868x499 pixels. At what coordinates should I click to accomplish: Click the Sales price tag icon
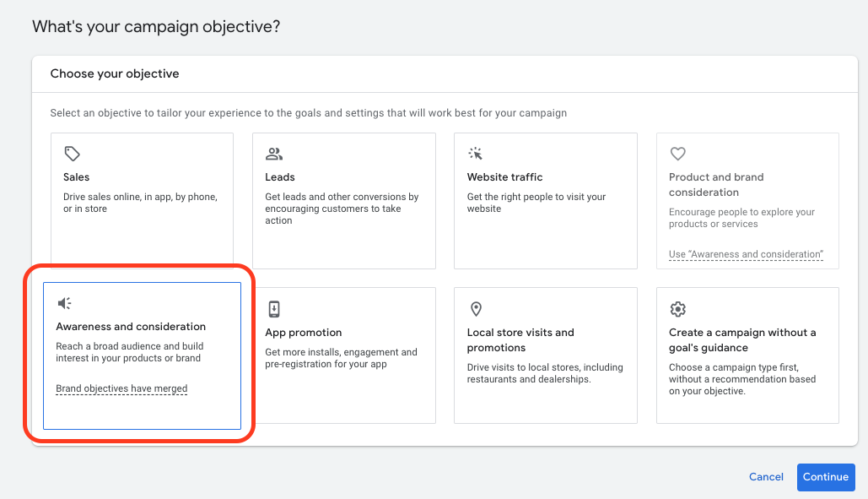click(x=73, y=154)
